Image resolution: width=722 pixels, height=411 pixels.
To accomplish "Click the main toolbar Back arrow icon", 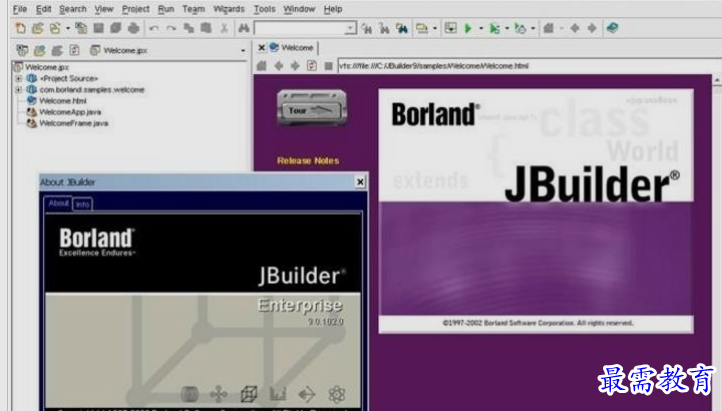I will pos(575,29).
